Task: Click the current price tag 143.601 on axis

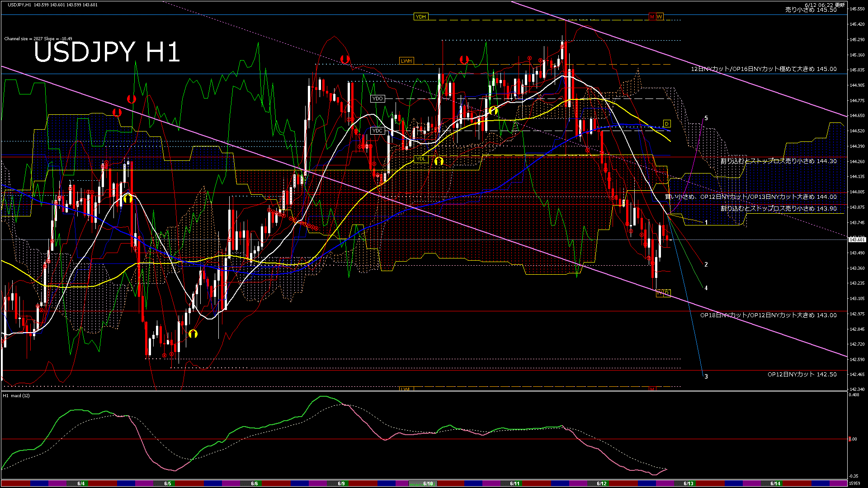Action: 857,239
